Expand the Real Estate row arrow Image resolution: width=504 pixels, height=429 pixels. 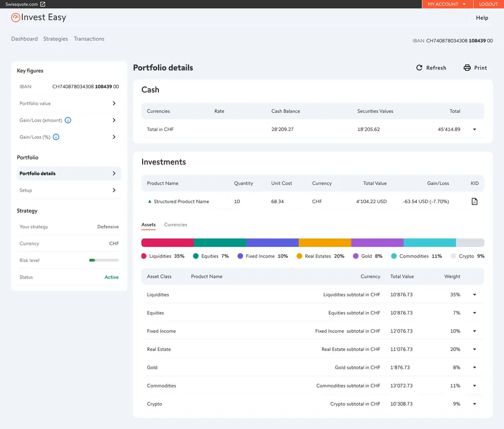coord(474,349)
